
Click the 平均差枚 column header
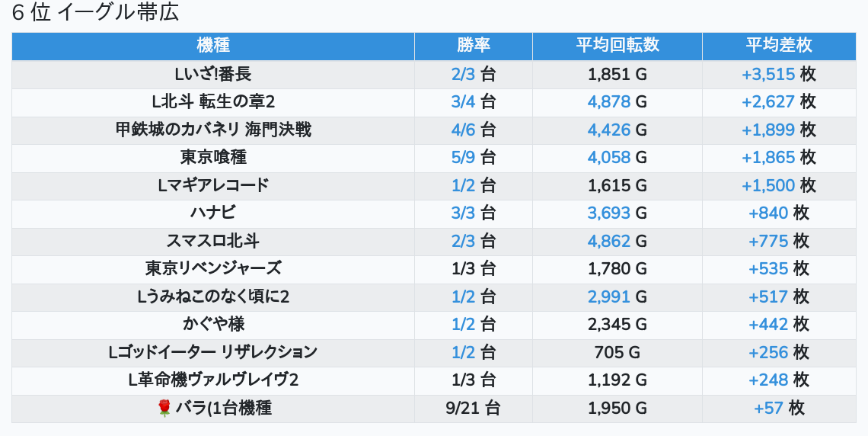[779, 46]
